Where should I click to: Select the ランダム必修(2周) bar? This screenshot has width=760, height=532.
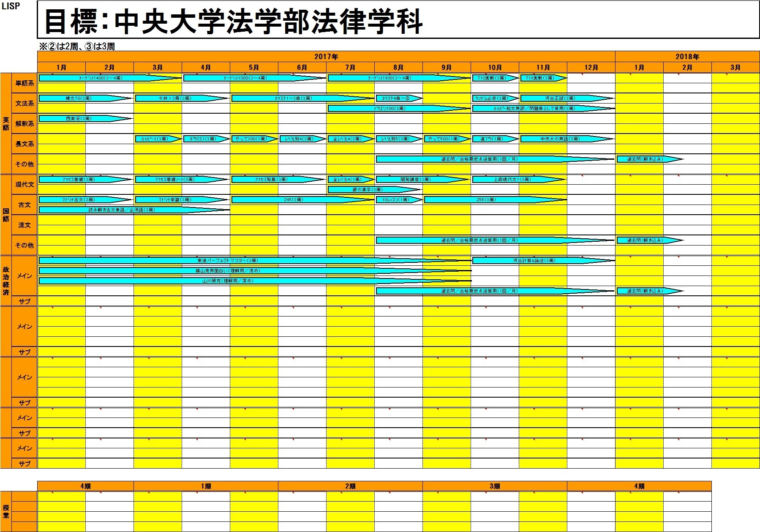495,98
